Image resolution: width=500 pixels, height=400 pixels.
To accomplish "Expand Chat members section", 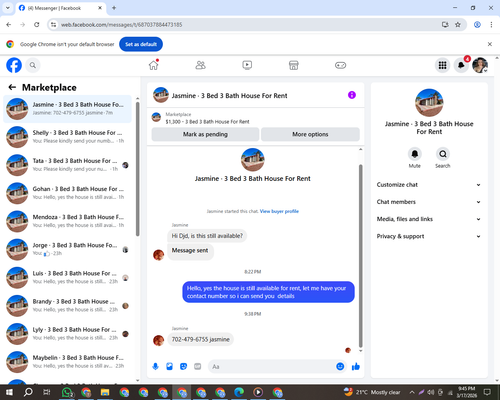I will [429, 202].
